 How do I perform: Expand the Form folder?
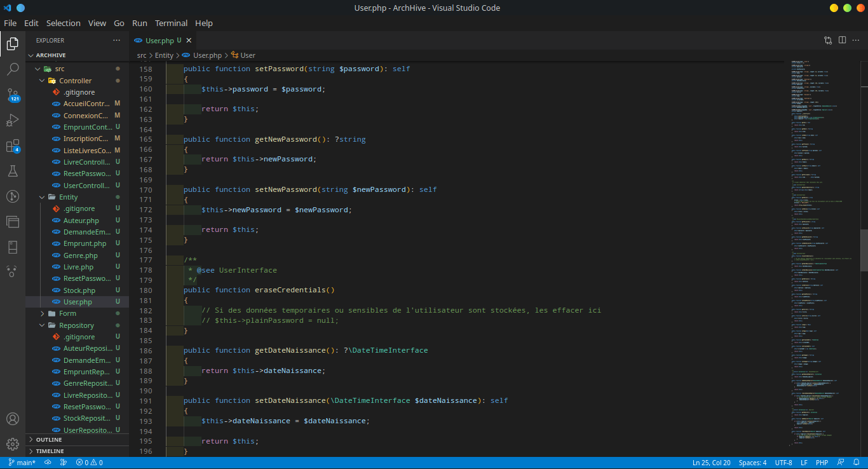pyautogui.click(x=67, y=313)
